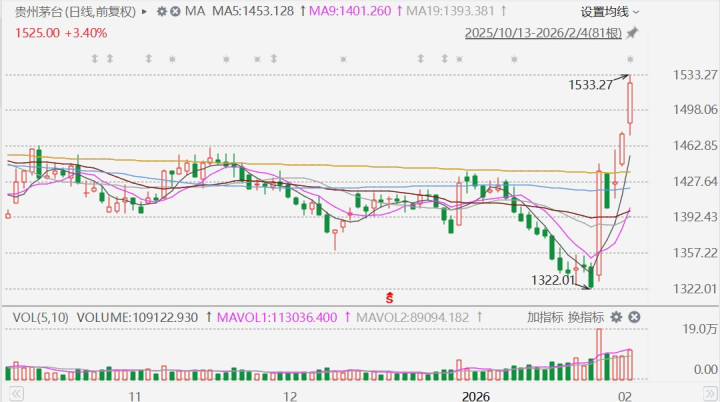
Task: Click the 0.00 volume axis label
Action: click(706, 369)
